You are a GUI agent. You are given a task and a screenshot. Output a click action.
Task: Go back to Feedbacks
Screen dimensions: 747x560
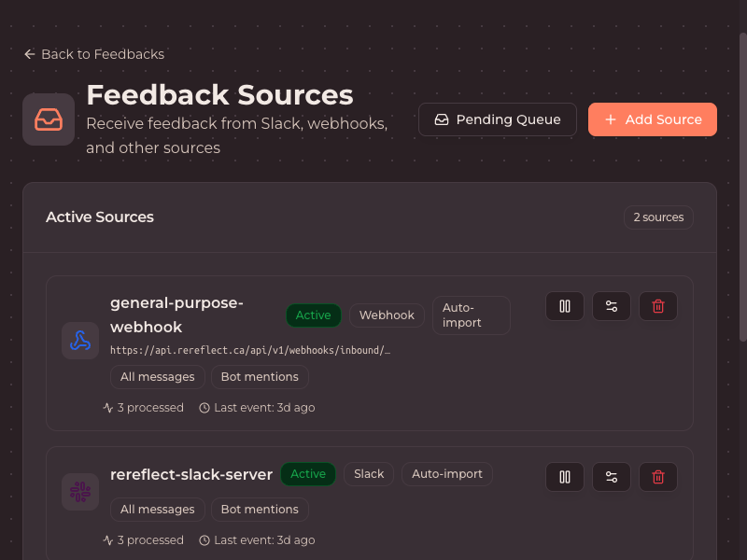pyautogui.click(x=93, y=54)
